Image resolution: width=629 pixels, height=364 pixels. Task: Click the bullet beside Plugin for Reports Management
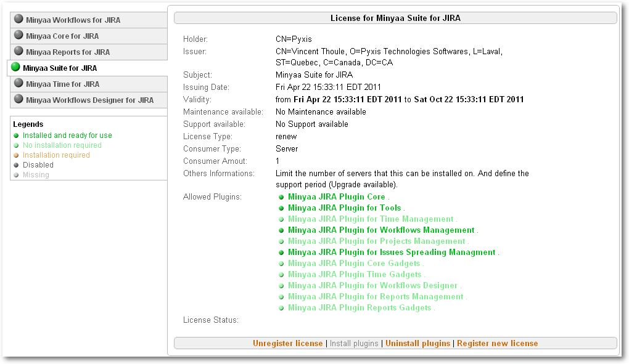pos(281,297)
